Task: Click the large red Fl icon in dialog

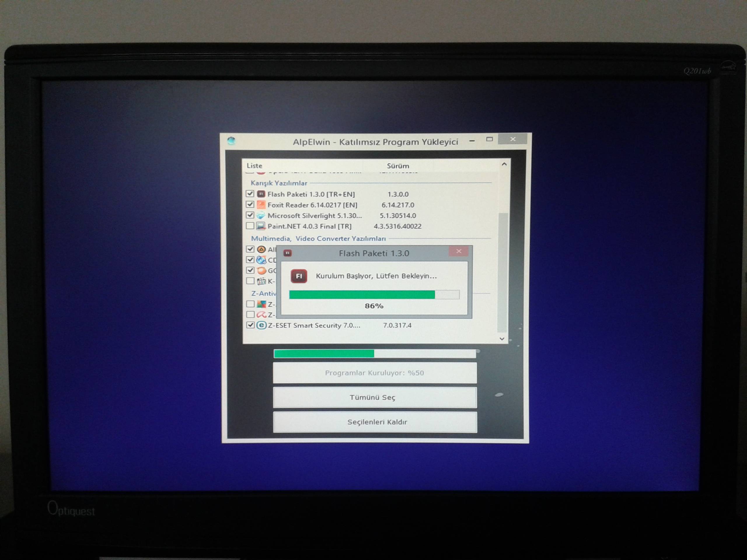Action: (x=299, y=276)
